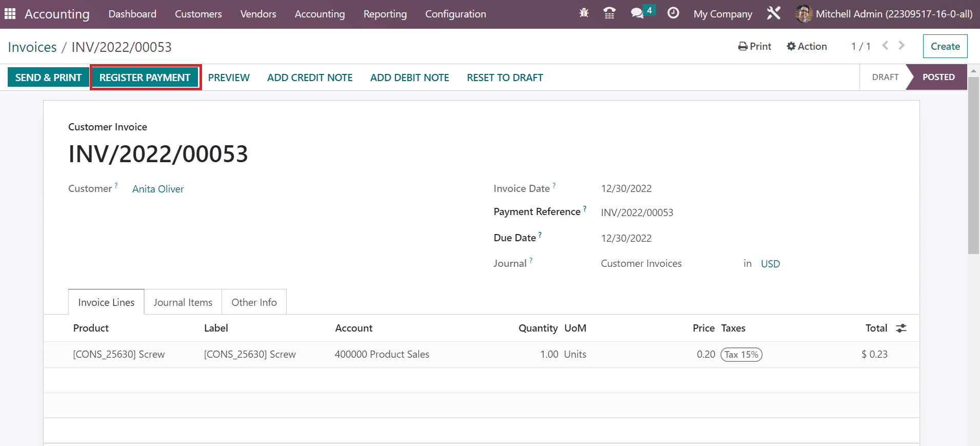Click the Total column header

876,328
